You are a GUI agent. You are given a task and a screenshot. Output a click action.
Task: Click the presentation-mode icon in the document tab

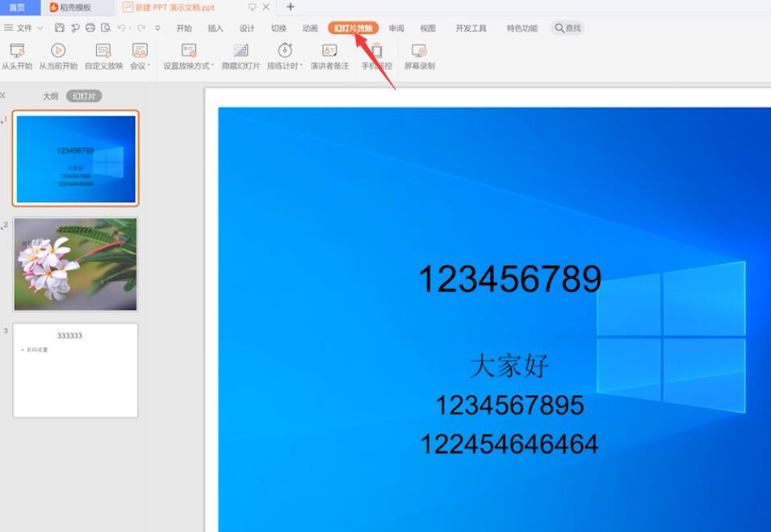tap(252, 7)
